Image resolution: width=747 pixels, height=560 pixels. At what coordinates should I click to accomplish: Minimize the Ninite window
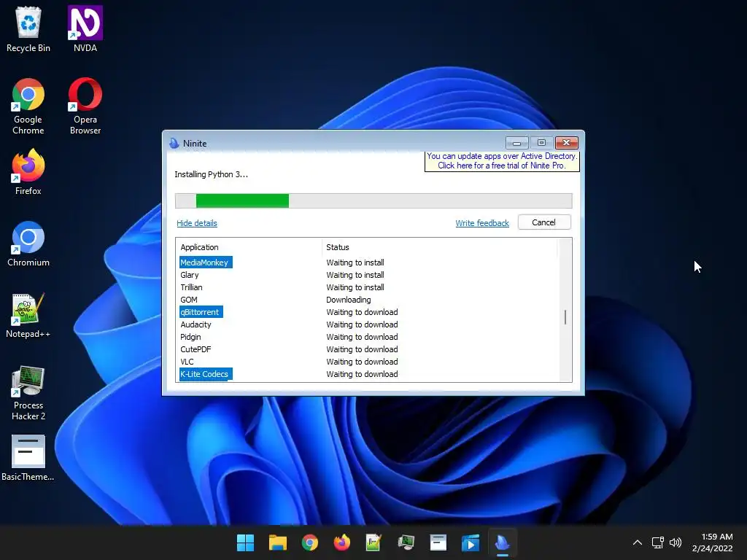coord(517,142)
